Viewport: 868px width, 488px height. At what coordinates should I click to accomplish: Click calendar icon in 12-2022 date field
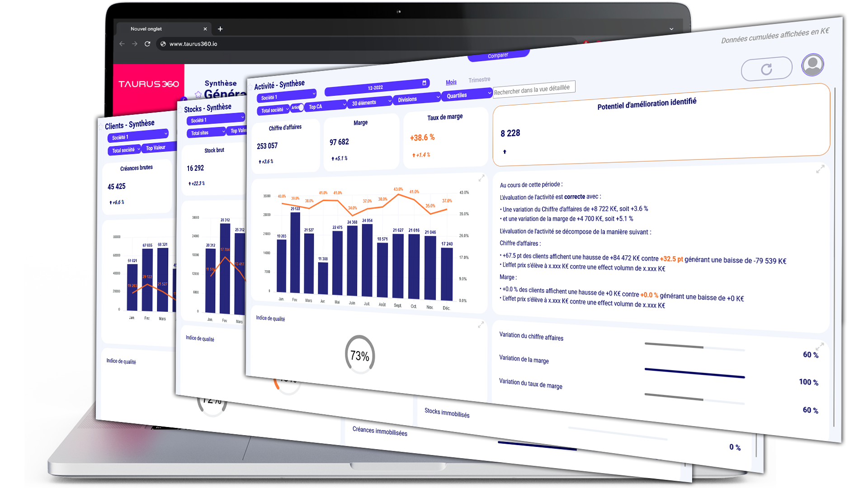[424, 83]
